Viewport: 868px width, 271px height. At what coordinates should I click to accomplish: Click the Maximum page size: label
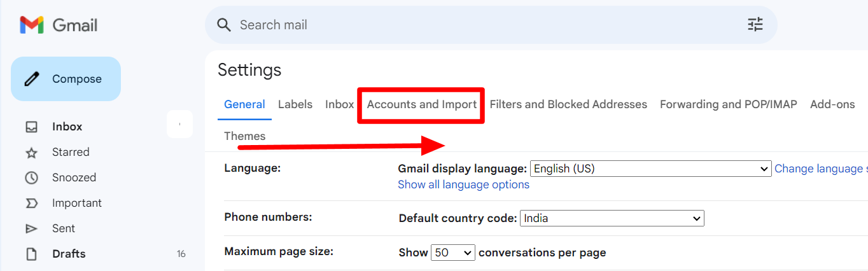tap(279, 251)
